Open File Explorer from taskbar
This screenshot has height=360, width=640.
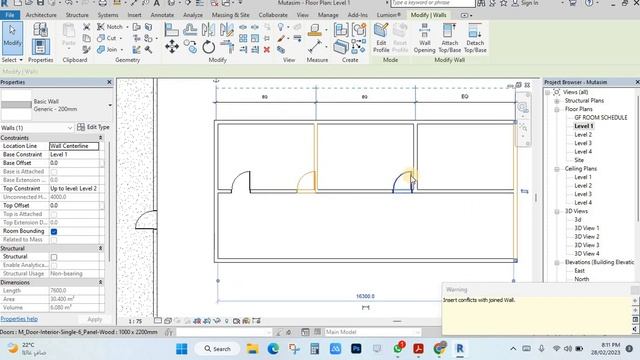coord(252,349)
